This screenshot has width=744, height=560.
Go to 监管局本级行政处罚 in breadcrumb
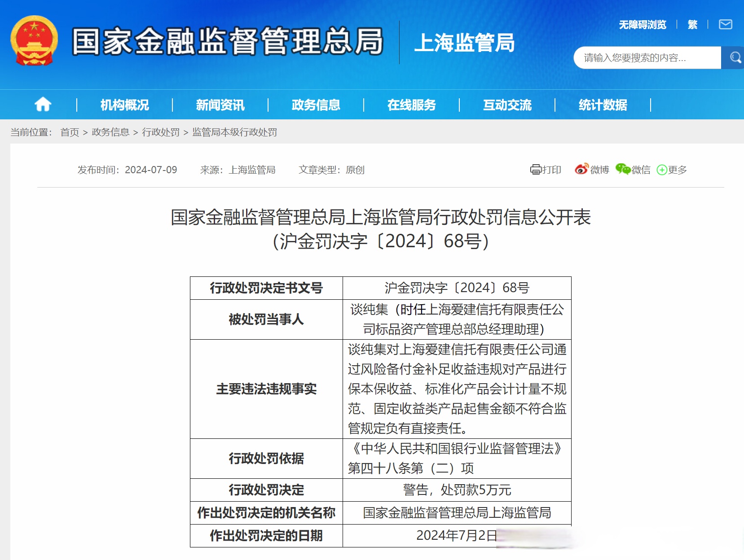pos(234,132)
